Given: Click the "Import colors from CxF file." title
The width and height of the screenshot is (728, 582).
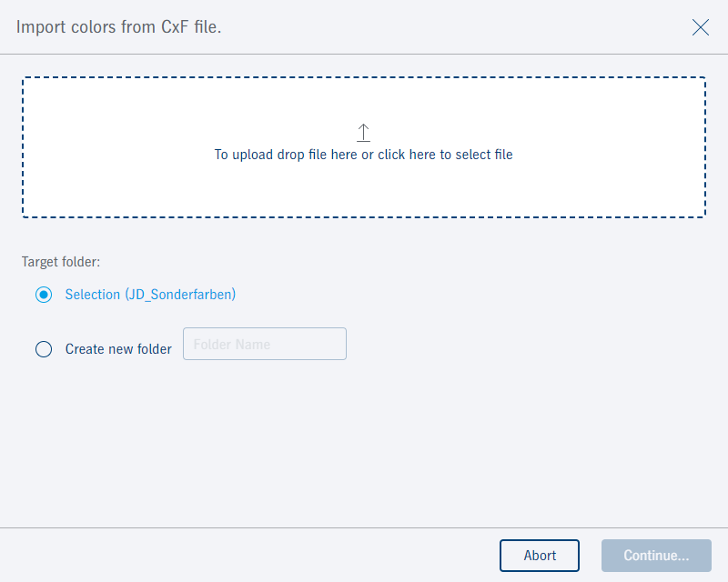Looking at the screenshot, I should [x=119, y=27].
